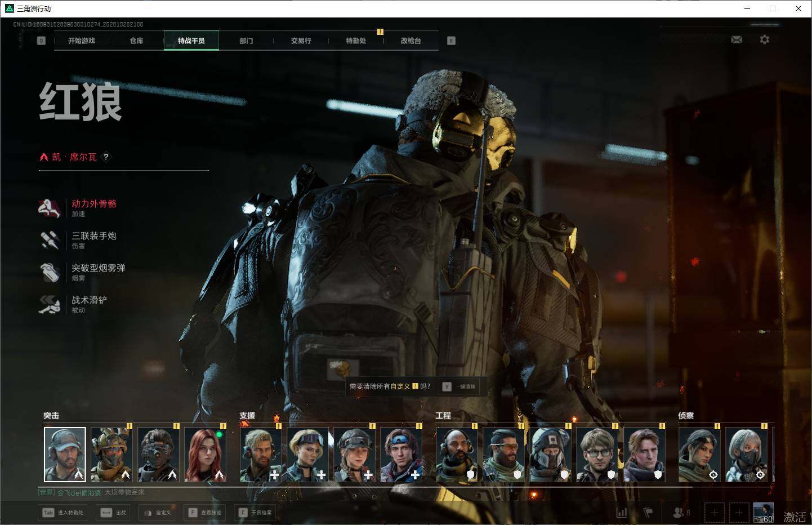812x525 pixels.
Task: Open the player avatar showing level 60
Action: pyautogui.click(x=764, y=513)
